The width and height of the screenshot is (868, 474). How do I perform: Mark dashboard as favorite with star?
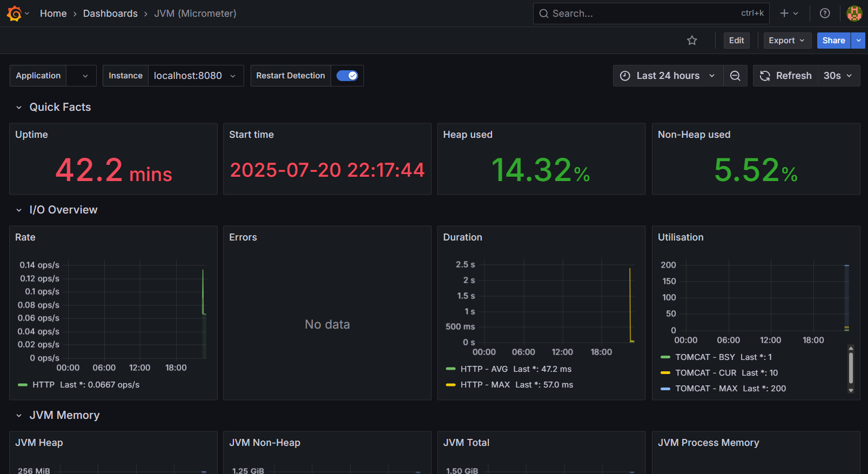pyautogui.click(x=692, y=41)
